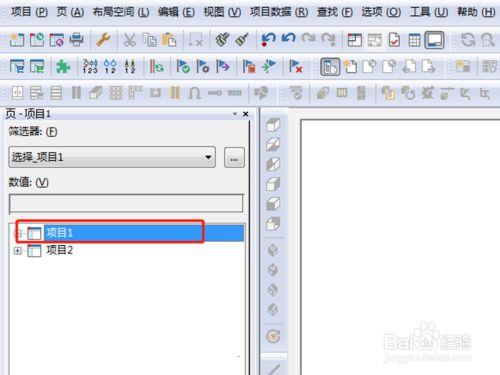Click the first icon of the vertical toolbar
500x375 pixels.
(x=273, y=125)
